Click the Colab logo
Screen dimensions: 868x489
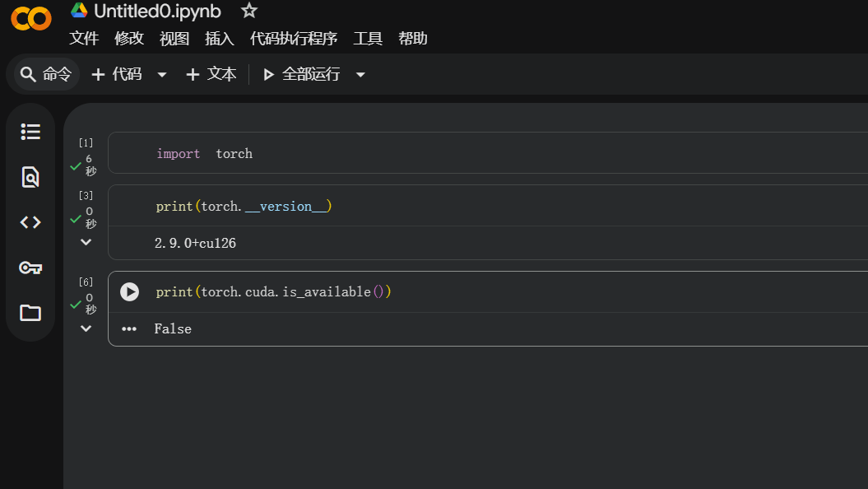(31, 19)
